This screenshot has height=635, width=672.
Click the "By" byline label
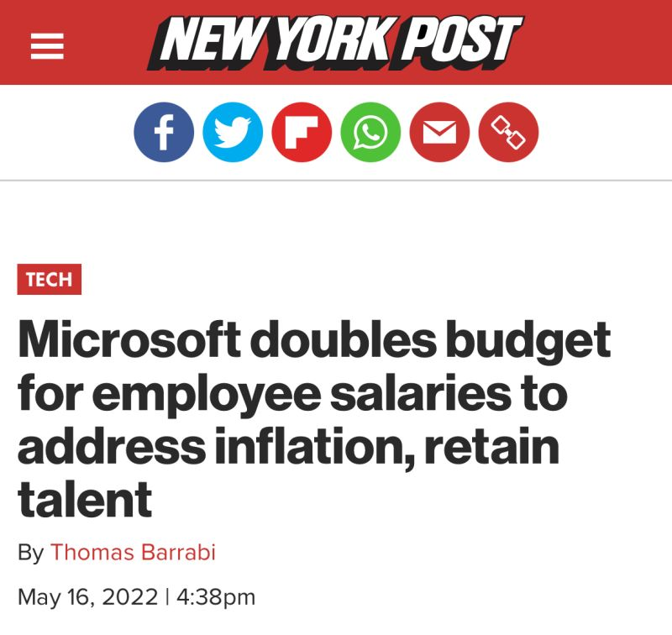30,552
